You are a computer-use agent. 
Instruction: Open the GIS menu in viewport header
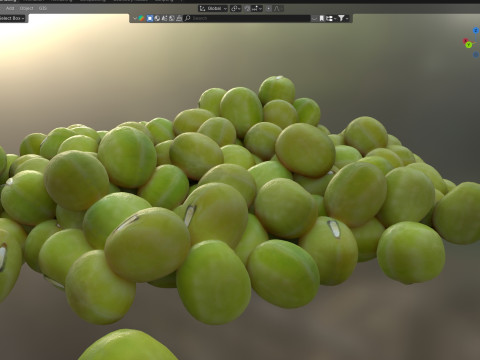point(43,8)
